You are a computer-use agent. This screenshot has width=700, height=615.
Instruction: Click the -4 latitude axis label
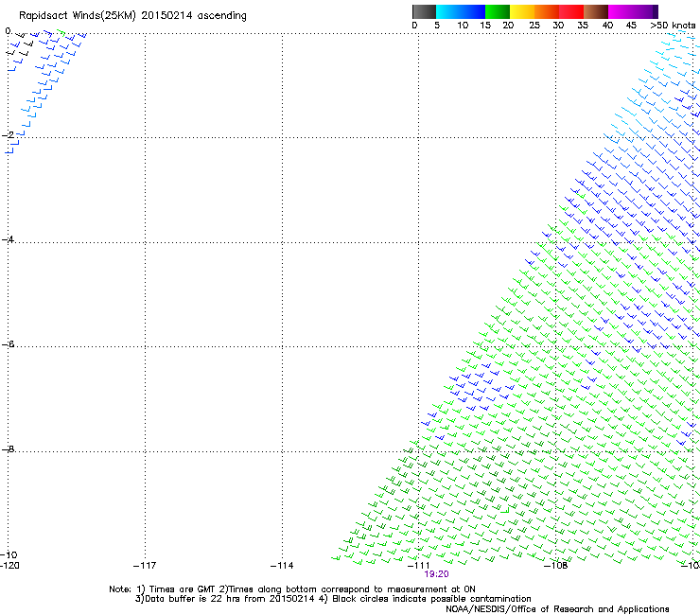(x=8, y=239)
